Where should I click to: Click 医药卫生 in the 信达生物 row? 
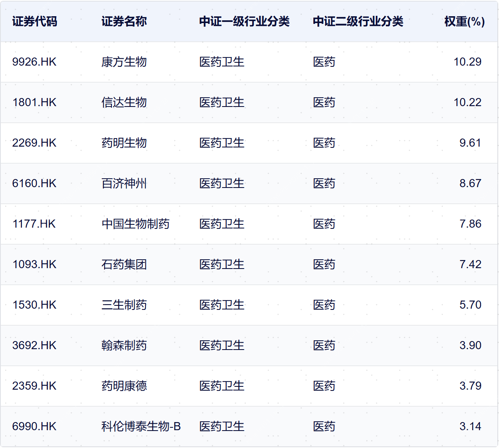222,102
